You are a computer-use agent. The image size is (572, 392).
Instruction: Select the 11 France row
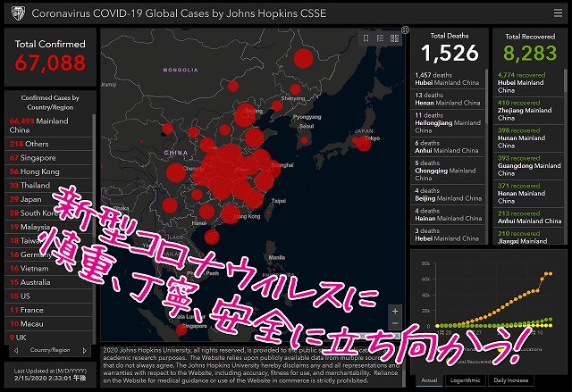point(48,310)
